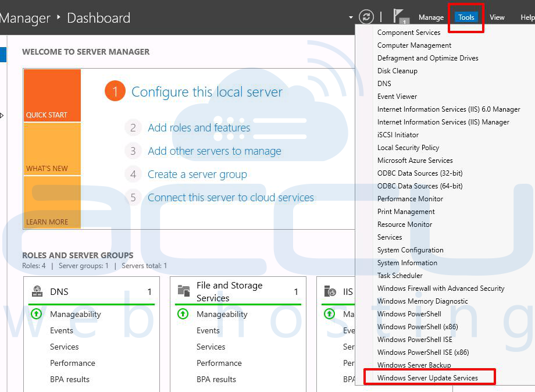Open the notifications flag icon
This screenshot has height=392, width=535.
coord(400,16)
